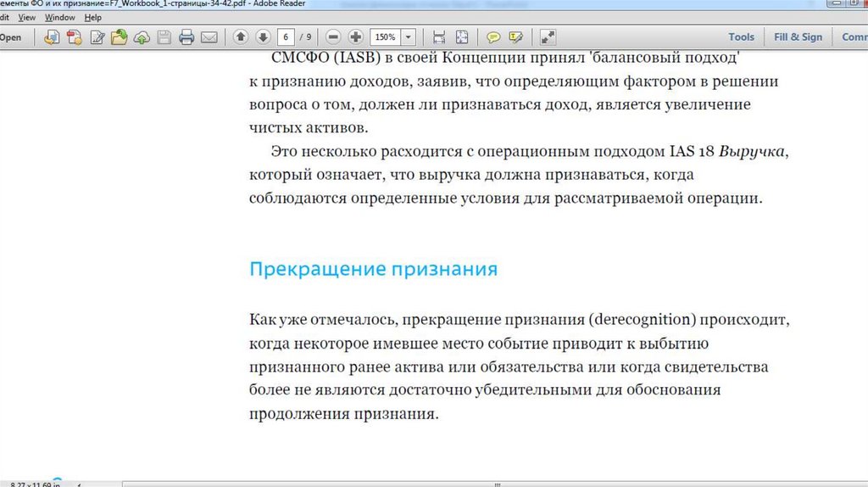Click the horizontal scrollbar at bottom
The width and height of the screenshot is (868, 487).
coord(495,484)
